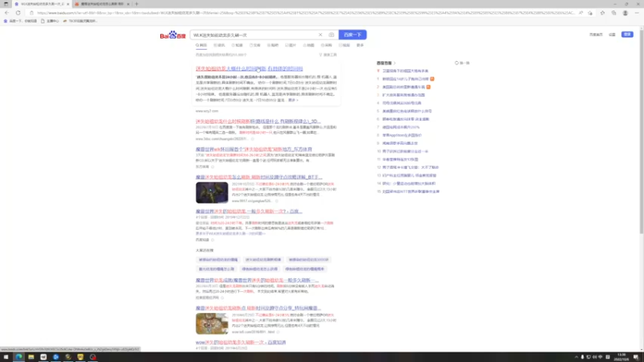Expand first result with 更多 link
The width and height of the screenshot is (644, 362).
point(293,100)
